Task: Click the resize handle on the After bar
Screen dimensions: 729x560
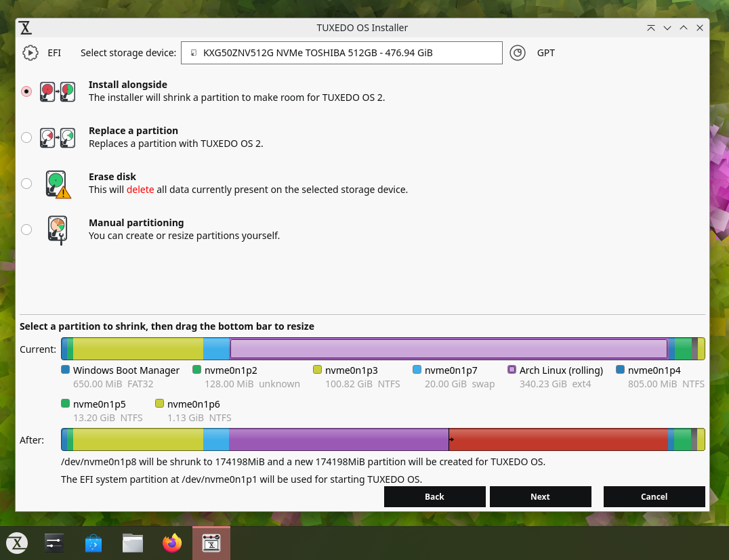Action: [450, 439]
